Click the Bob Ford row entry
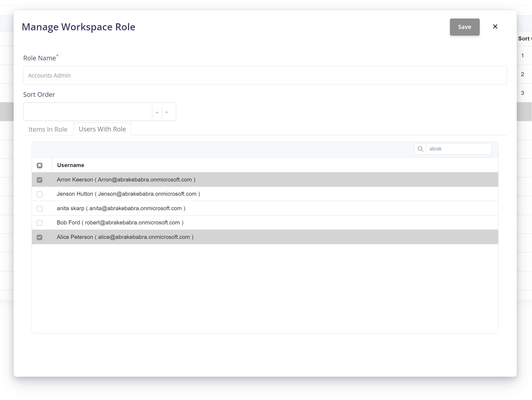This screenshot has height=400, width=532. click(120, 223)
